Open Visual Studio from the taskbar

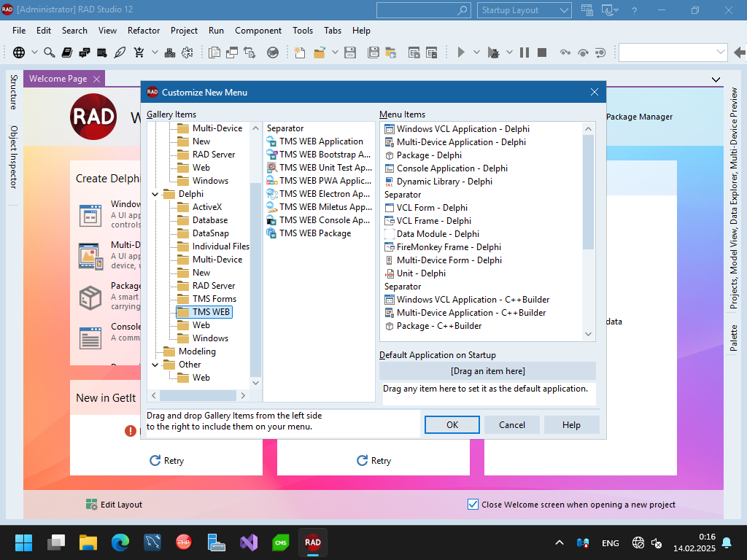pos(249,542)
